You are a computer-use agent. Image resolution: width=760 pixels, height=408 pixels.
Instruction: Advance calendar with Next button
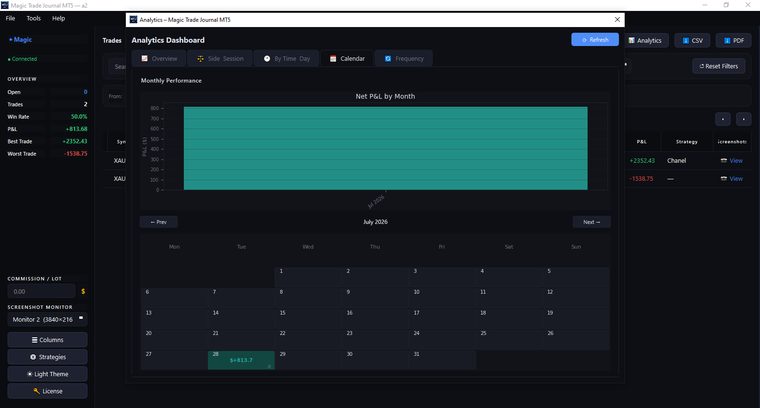pos(591,222)
